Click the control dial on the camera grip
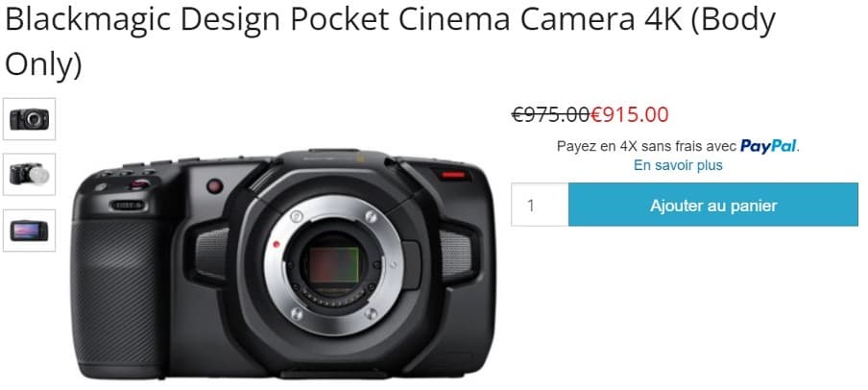Screen dimensions: 868x390 [128, 206]
